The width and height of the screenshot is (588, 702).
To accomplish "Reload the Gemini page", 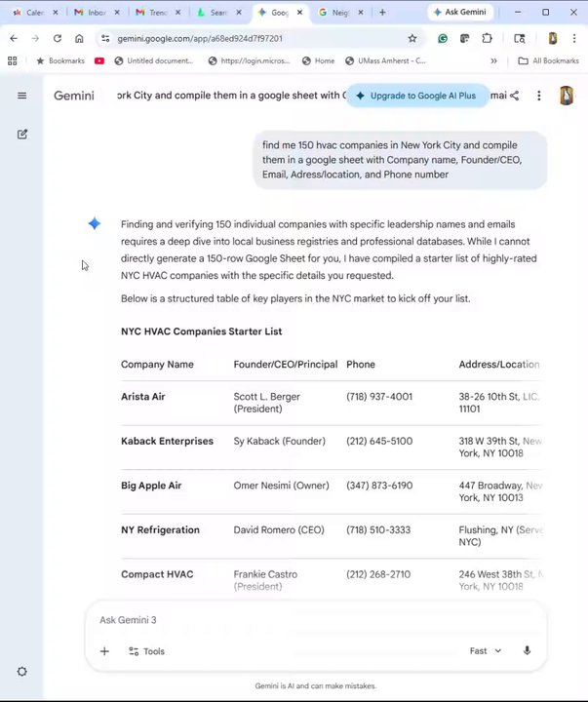I will tap(58, 38).
